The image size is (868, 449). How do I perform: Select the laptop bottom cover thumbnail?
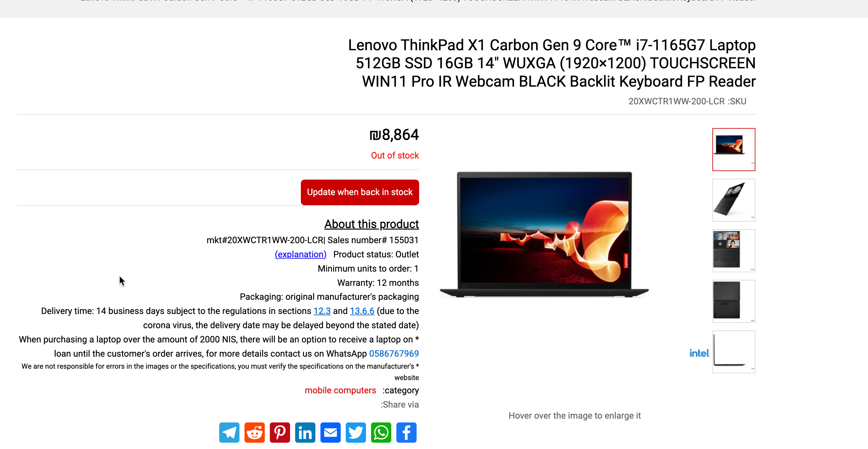coord(733,301)
